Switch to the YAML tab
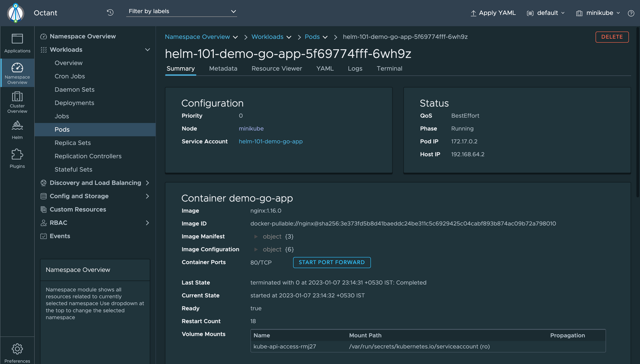 coord(325,69)
